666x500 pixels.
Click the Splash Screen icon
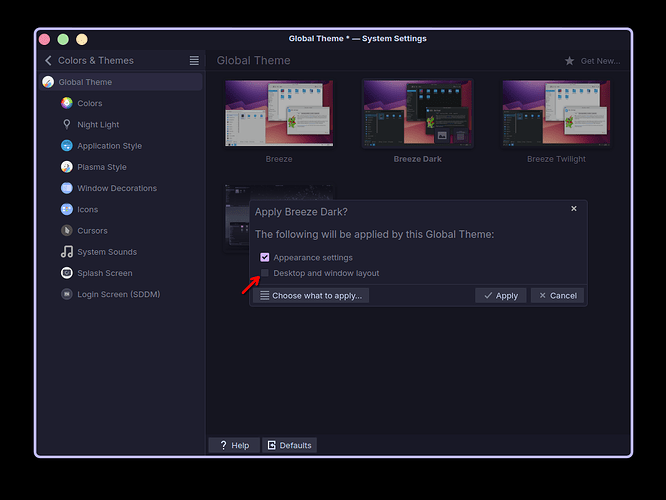click(x=67, y=273)
